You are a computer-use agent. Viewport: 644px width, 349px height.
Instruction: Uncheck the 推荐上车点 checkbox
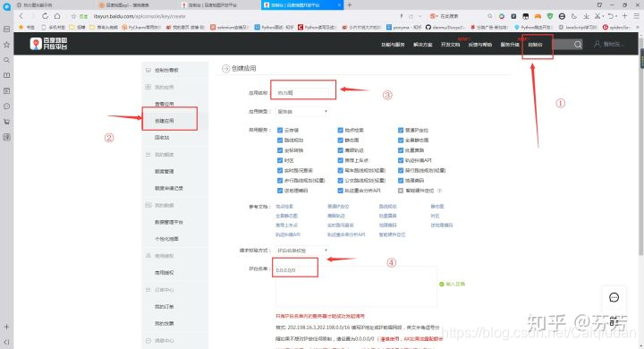tap(341, 160)
